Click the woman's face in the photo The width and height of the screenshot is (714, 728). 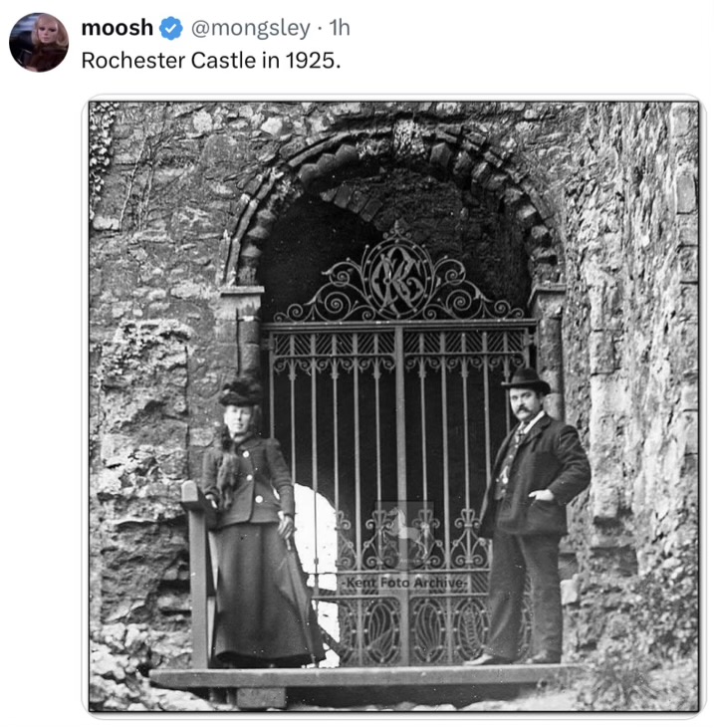[x=239, y=419]
